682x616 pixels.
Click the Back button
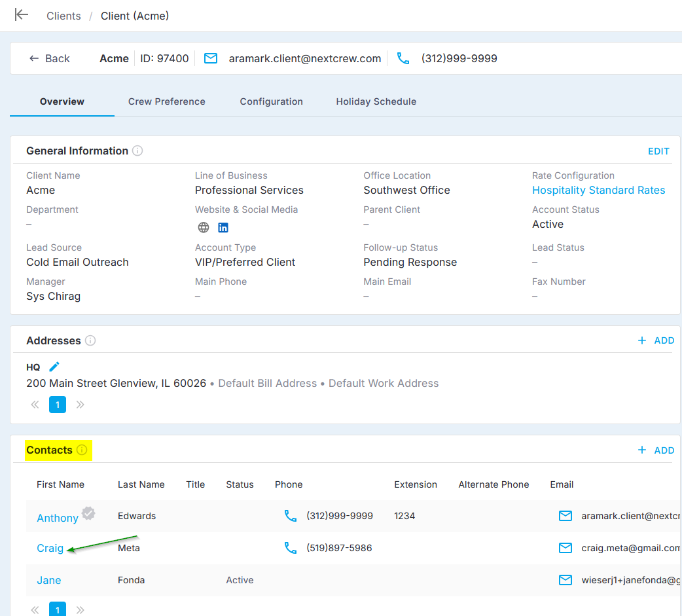[x=50, y=58]
